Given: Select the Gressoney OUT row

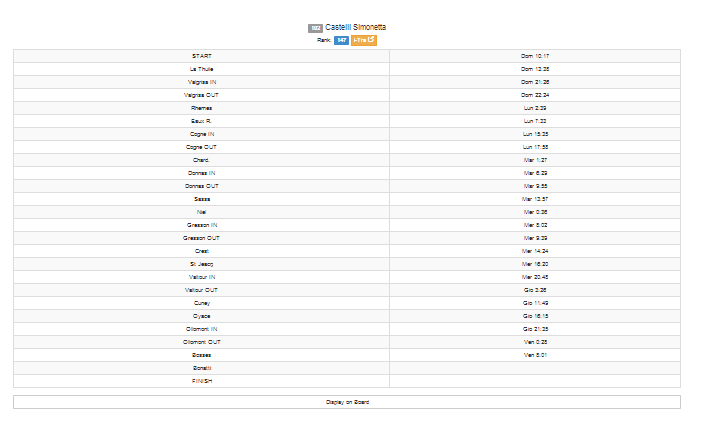Looking at the screenshot, I should pyautogui.click(x=347, y=238).
